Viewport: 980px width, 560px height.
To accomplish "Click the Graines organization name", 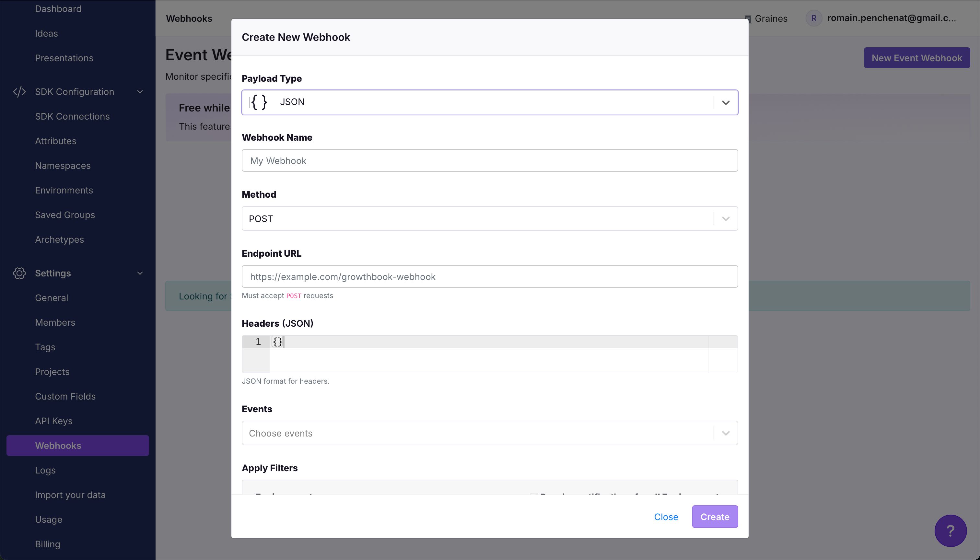I will [x=771, y=18].
